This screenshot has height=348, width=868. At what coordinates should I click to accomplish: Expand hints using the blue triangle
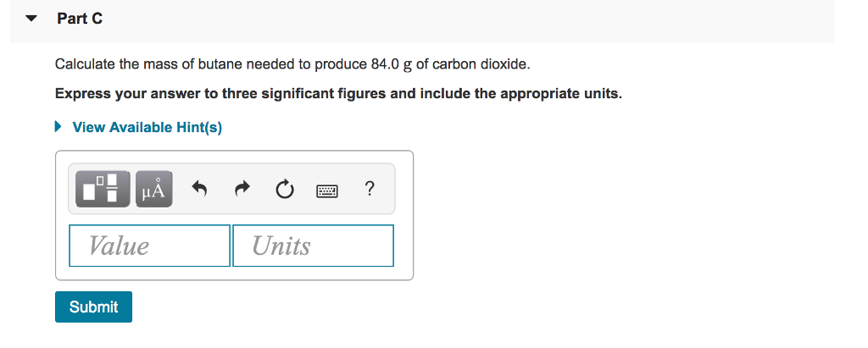(x=58, y=127)
